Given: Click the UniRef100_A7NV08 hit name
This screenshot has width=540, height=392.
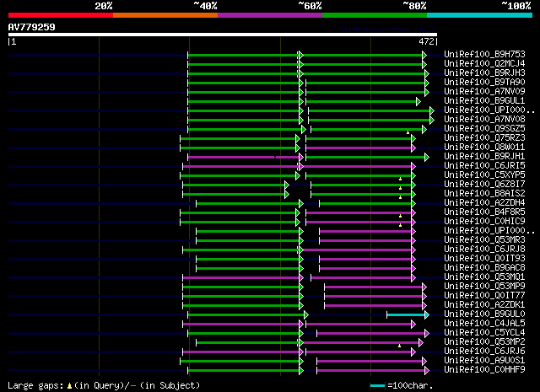Looking at the screenshot, I should point(484,120).
